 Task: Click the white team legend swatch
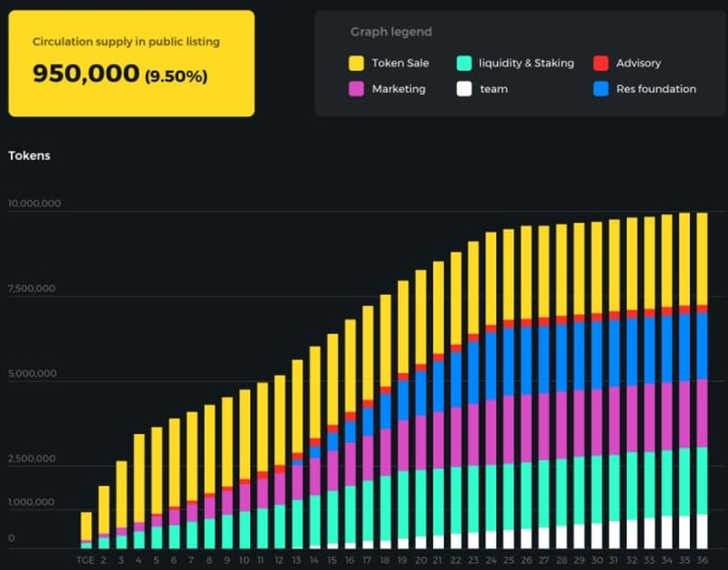point(463,89)
